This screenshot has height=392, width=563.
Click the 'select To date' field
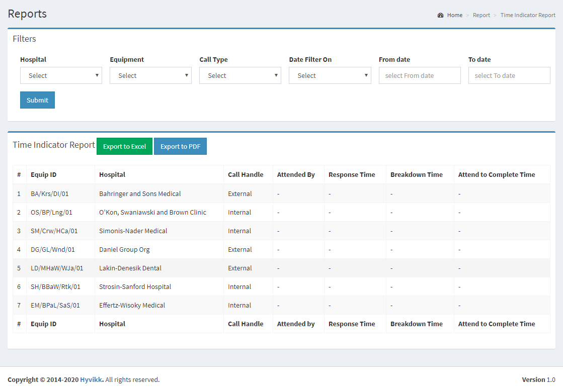(x=509, y=75)
